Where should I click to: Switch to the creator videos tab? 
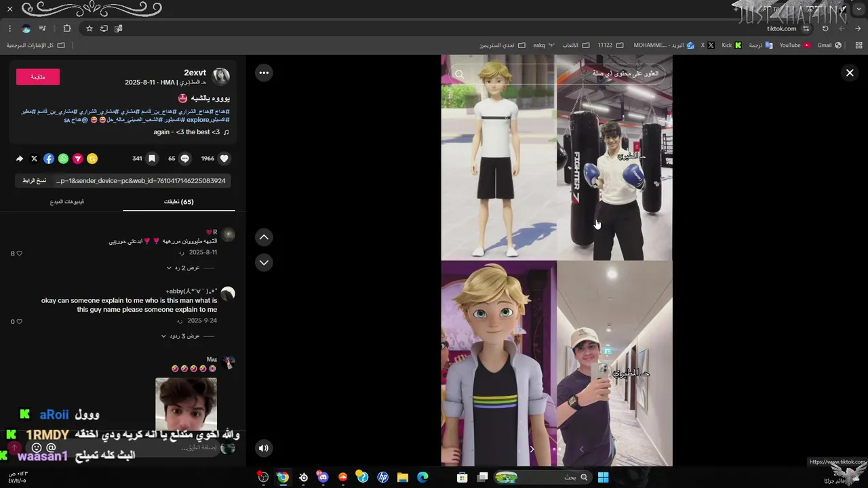67,201
